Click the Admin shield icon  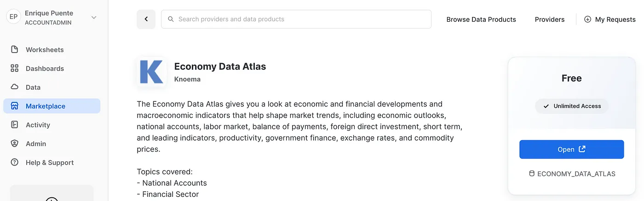(x=15, y=144)
